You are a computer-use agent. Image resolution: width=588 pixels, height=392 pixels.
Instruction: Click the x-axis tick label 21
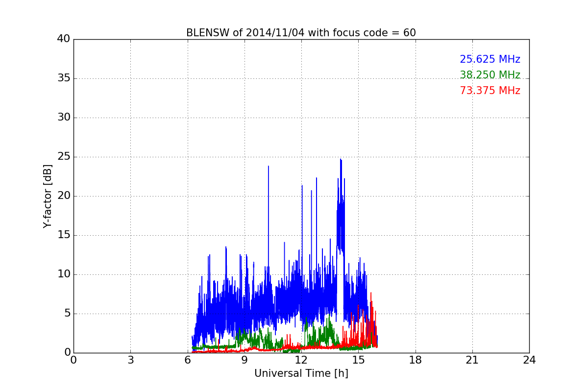[x=472, y=360]
